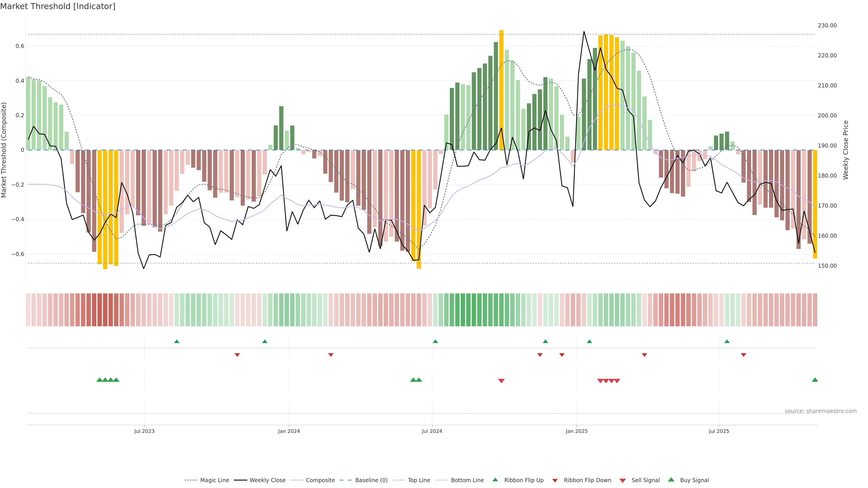Click the Market Threshold [Indicator] chart title
This screenshot has width=868, height=488.
(58, 6)
